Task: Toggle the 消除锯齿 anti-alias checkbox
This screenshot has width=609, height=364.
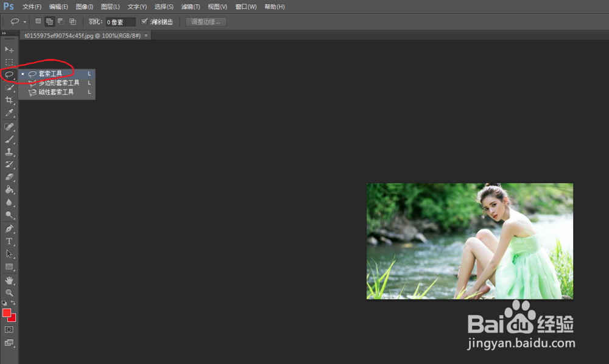Action: coord(144,21)
